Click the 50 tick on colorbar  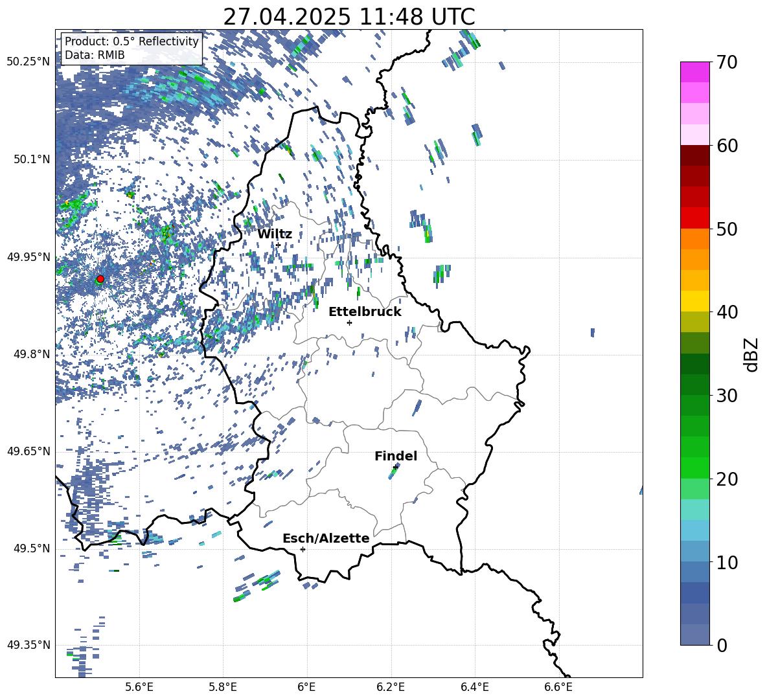727,229
